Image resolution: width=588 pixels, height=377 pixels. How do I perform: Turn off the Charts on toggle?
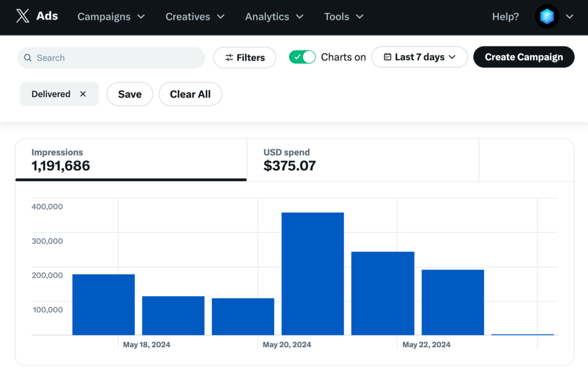click(x=302, y=57)
